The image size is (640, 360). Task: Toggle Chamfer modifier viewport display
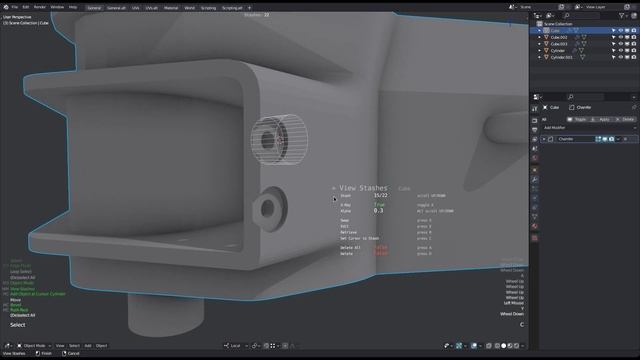(x=605, y=139)
